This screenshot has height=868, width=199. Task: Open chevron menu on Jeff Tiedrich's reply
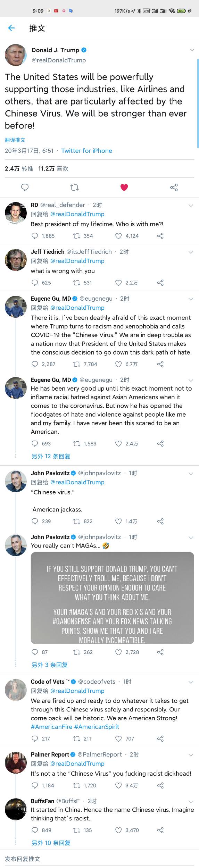pyautogui.click(x=191, y=252)
